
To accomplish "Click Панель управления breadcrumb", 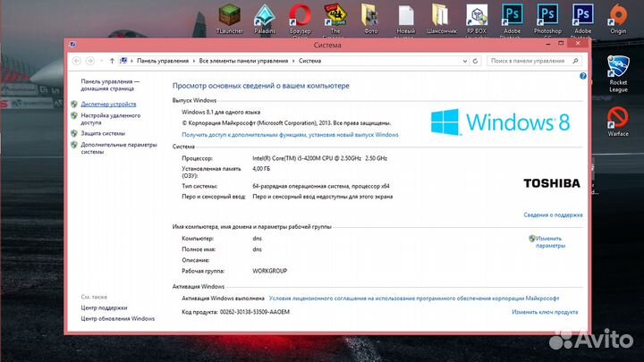I will pyautogui.click(x=163, y=61).
